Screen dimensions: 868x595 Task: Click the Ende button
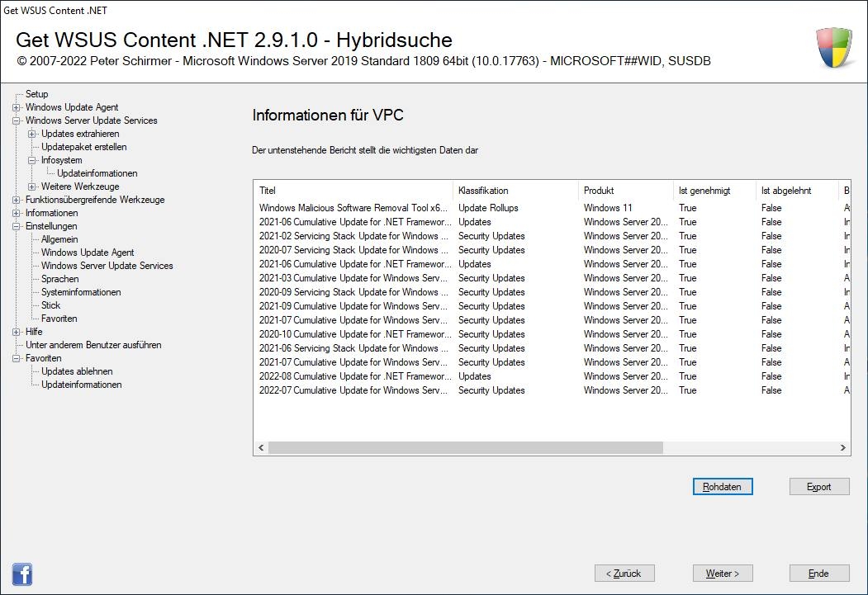point(818,574)
